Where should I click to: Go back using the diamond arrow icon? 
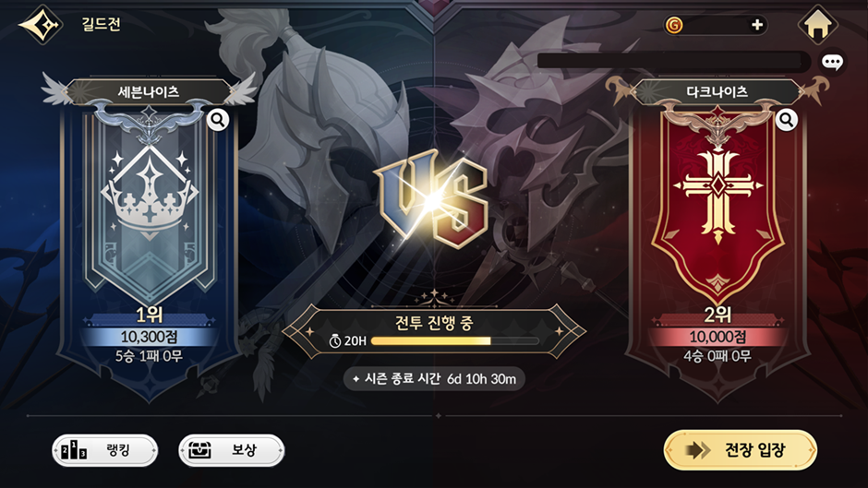[41, 24]
